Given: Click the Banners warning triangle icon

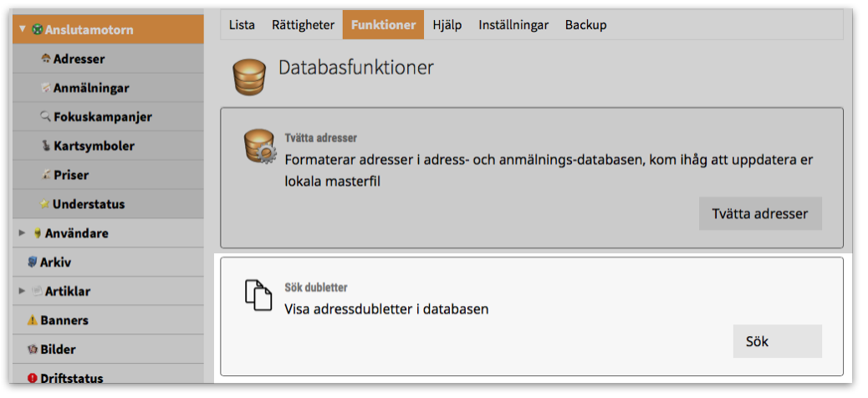Looking at the screenshot, I should 33,320.
